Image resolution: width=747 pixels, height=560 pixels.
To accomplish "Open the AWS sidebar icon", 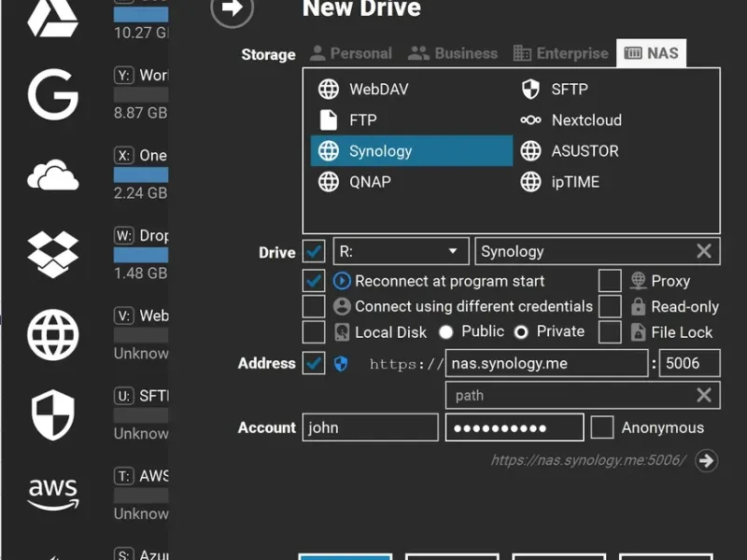I will click(53, 495).
